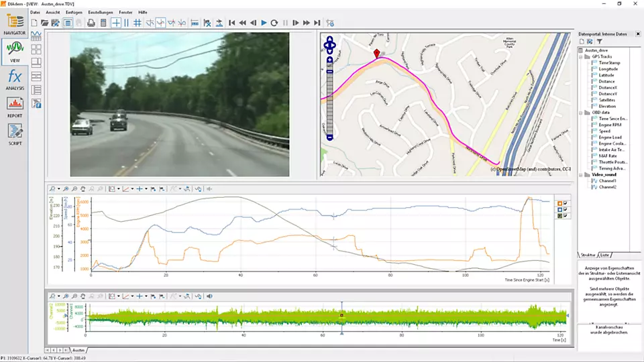Screen dimensions: 644x362
Task: Click the fast rewind button
Action: point(243,23)
